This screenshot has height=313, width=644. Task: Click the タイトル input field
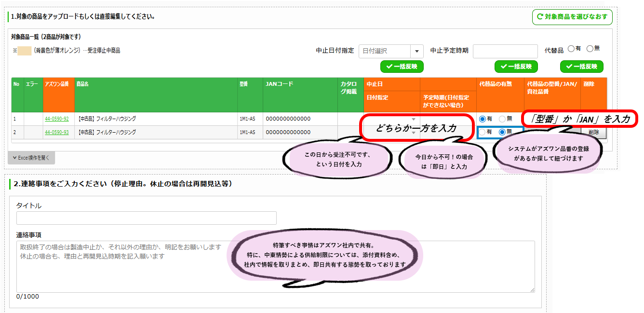[145, 218]
